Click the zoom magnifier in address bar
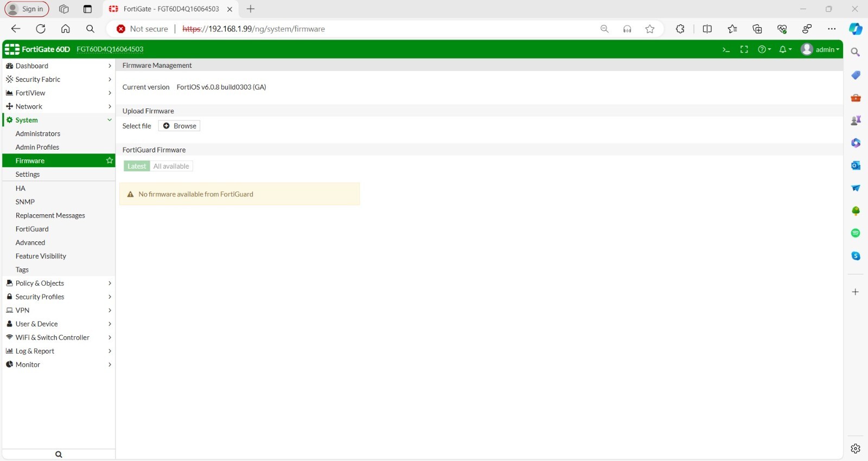Image resolution: width=868 pixels, height=461 pixels. 604,29
